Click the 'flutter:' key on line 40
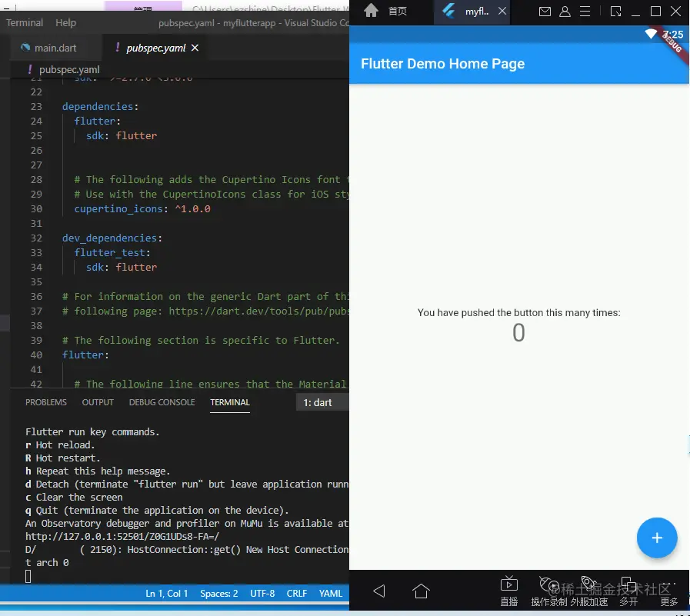The width and height of the screenshot is (690, 616). point(85,355)
